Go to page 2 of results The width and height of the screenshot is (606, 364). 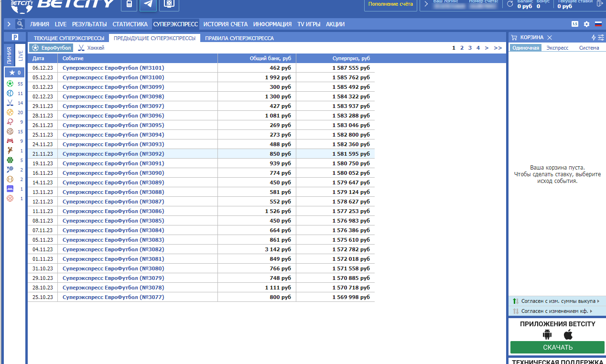462,48
